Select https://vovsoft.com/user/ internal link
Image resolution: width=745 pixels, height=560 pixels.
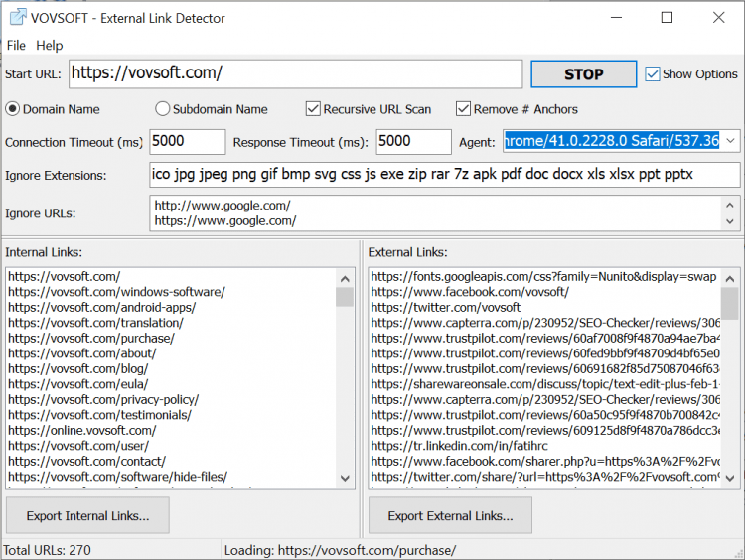pos(78,446)
